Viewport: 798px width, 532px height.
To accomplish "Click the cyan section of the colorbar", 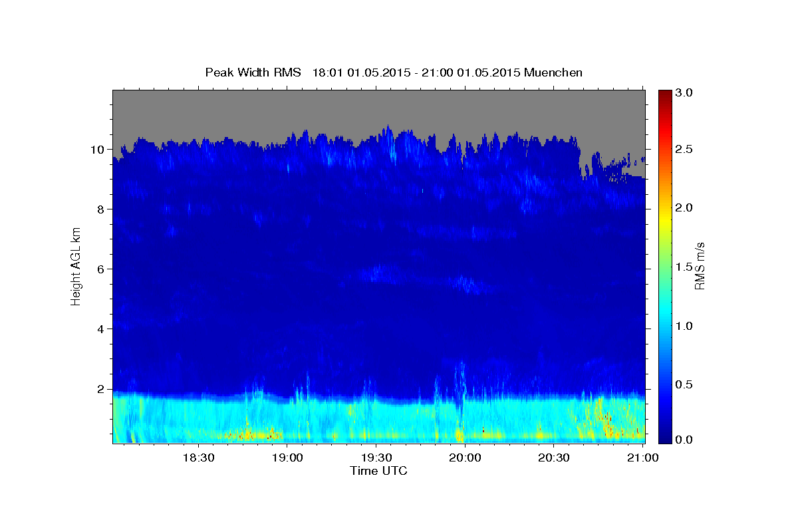I will [664, 311].
